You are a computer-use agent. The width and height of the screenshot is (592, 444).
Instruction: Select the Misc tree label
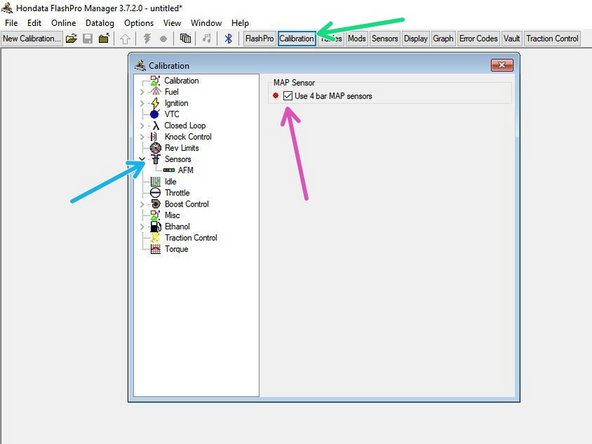pyautogui.click(x=172, y=215)
